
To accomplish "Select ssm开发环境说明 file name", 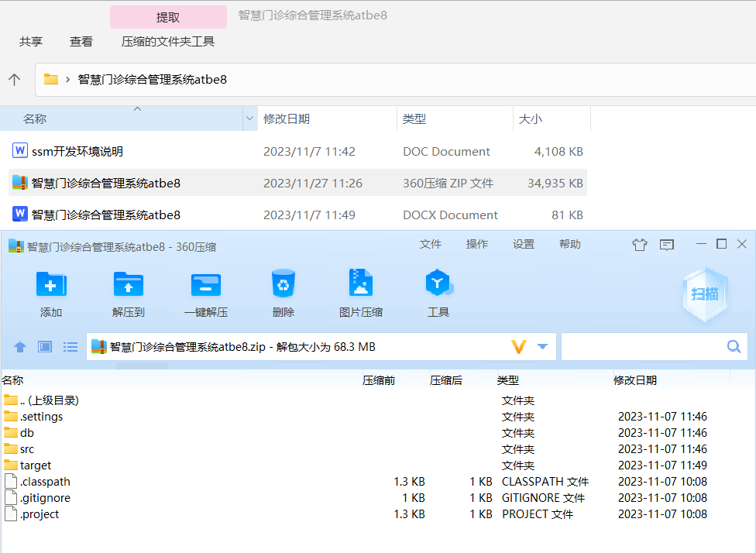I will coord(77,151).
